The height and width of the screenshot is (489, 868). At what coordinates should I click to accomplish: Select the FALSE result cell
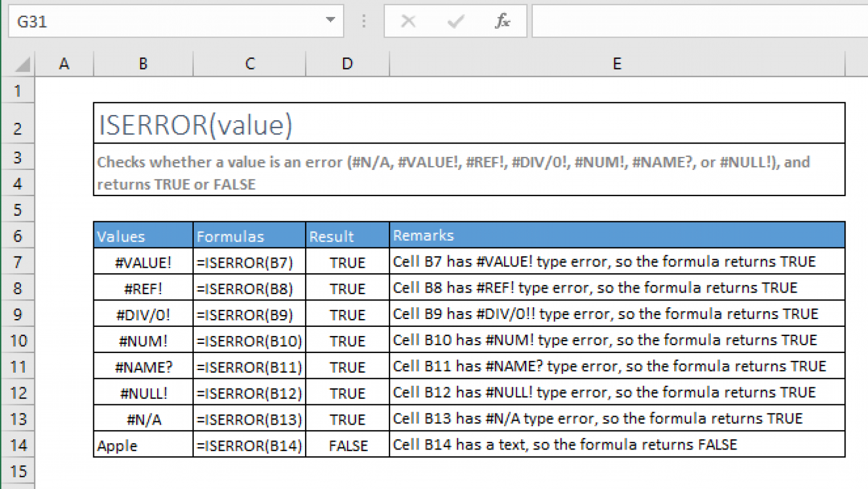(x=347, y=445)
